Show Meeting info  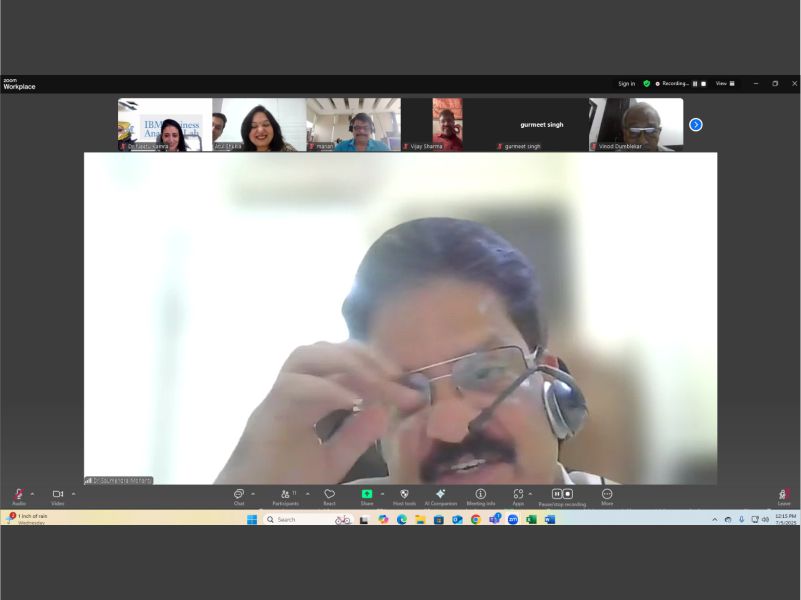coord(480,495)
